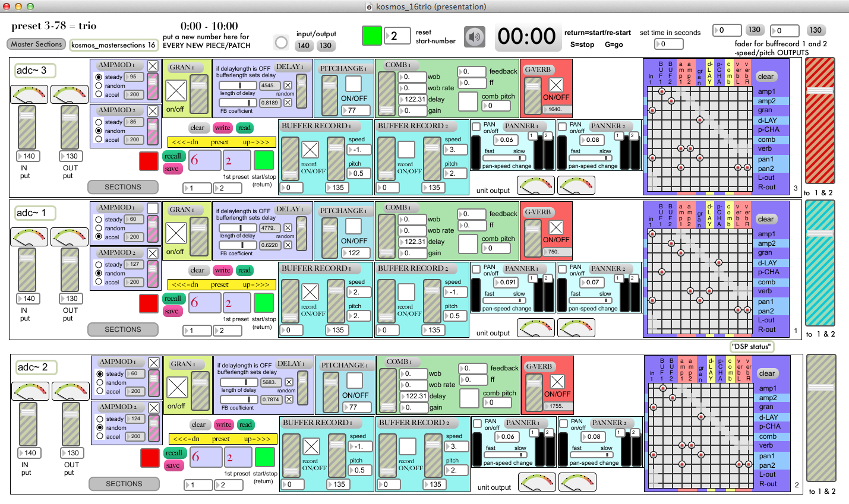Click the round button left of input/output
This screenshot has height=504, width=849.
point(281,42)
